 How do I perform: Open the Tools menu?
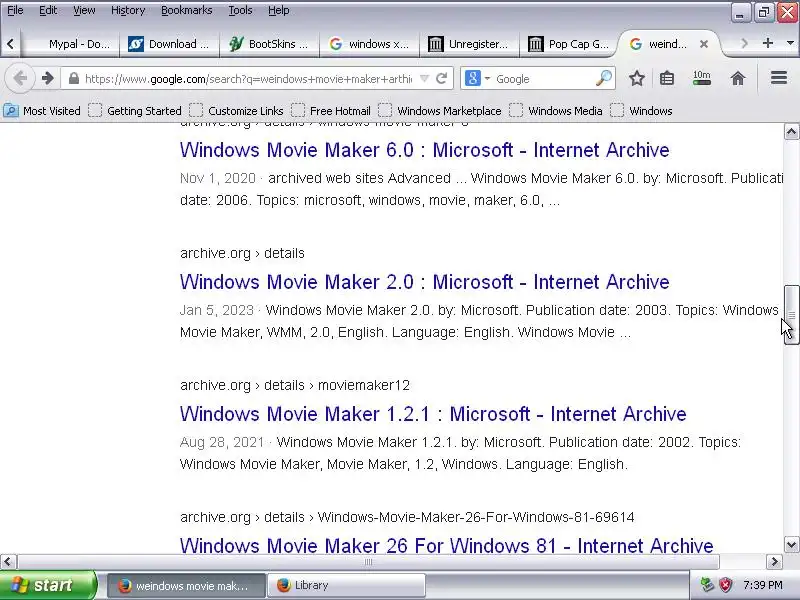pos(240,10)
